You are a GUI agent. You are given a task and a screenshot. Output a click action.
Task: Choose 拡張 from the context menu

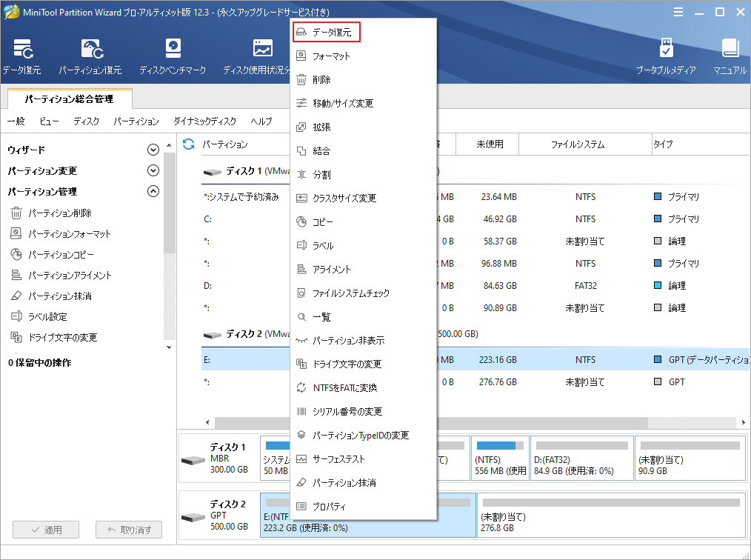pyautogui.click(x=364, y=127)
